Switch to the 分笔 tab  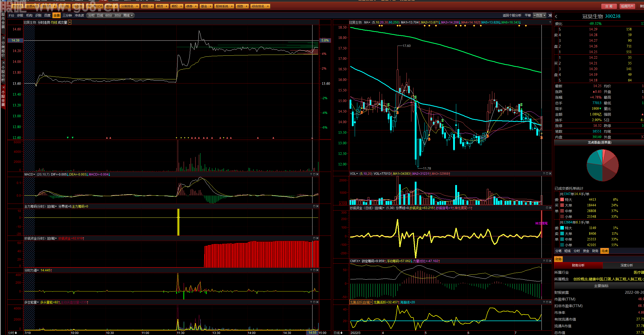pyautogui.click(x=558, y=251)
